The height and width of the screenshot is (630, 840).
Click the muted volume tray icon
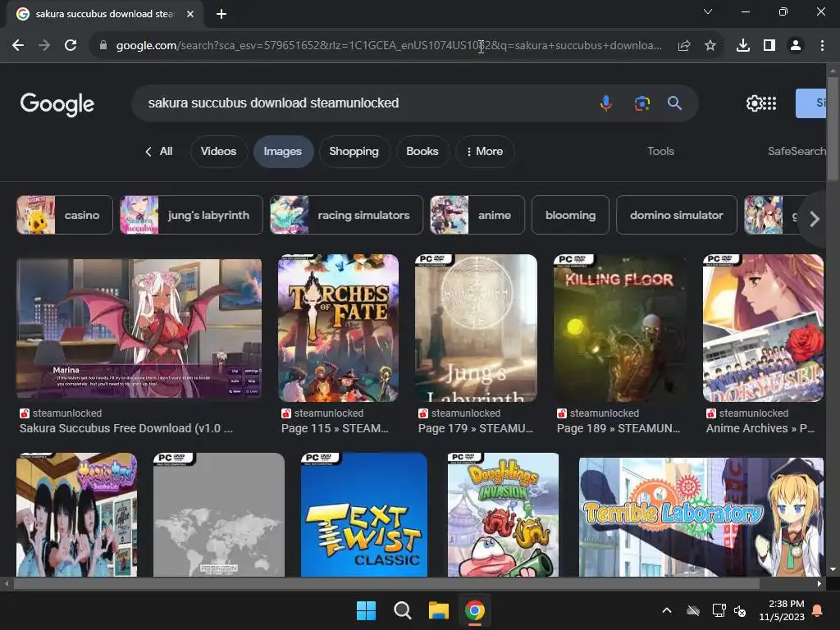[741, 610]
